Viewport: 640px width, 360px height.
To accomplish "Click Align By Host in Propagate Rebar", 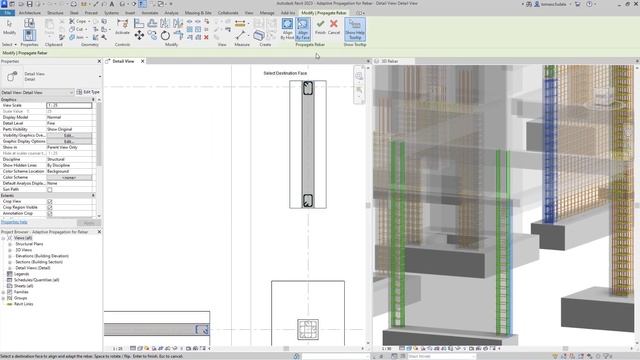I will [287, 29].
